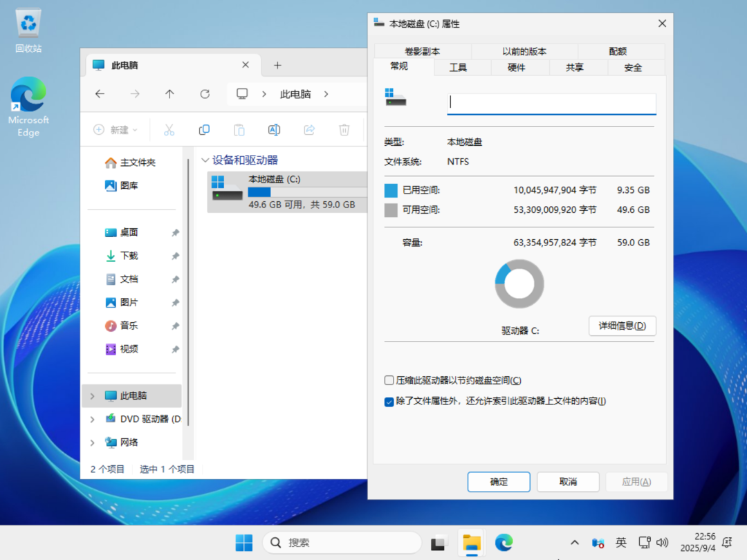747x560 pixels.
Task: Click the Share icon in Explorer toolbar
Action: tap(309, 130)
